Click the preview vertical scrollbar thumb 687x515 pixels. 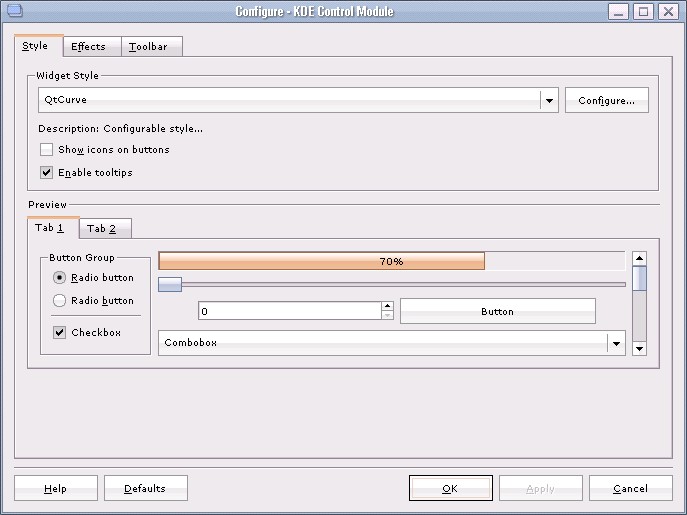(x=639, y=278)
